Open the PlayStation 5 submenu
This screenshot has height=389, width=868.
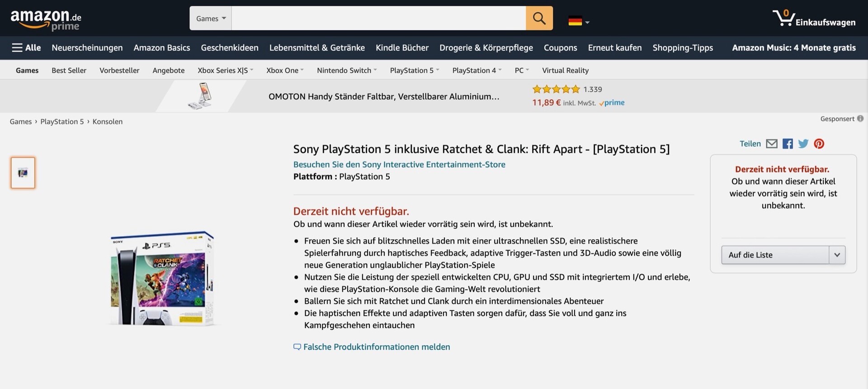(x=414, y=70)
